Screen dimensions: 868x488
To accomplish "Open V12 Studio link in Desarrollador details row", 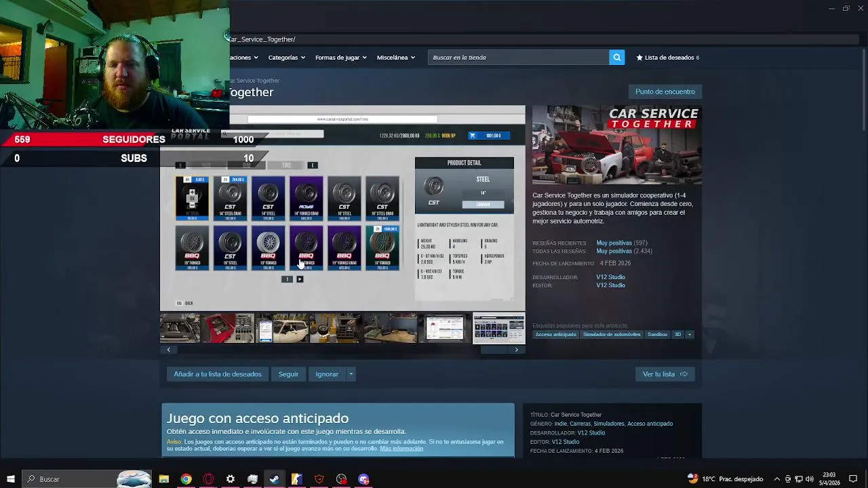I will (591, 432).
